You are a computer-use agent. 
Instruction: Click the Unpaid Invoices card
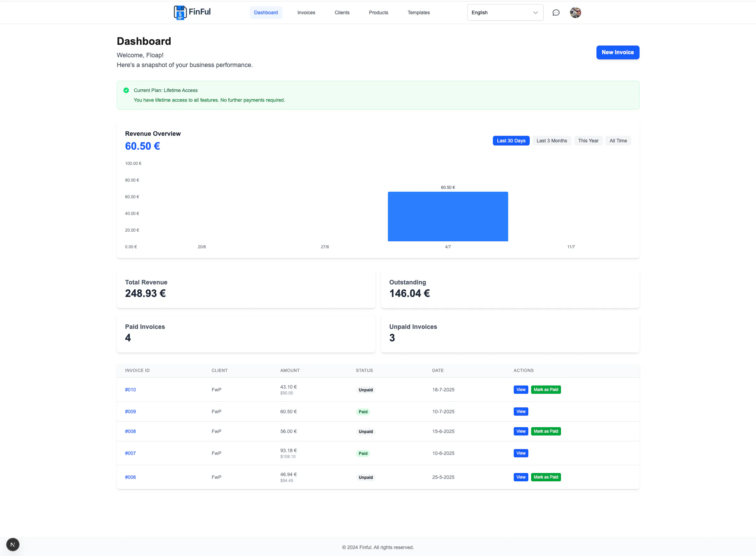(510, 334)
